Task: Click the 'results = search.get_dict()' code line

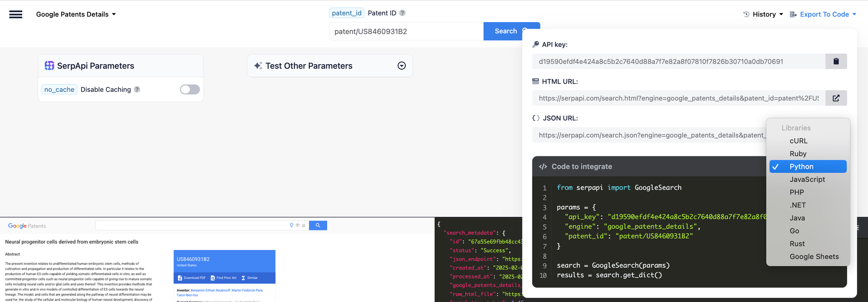Action: pos(609,275)
